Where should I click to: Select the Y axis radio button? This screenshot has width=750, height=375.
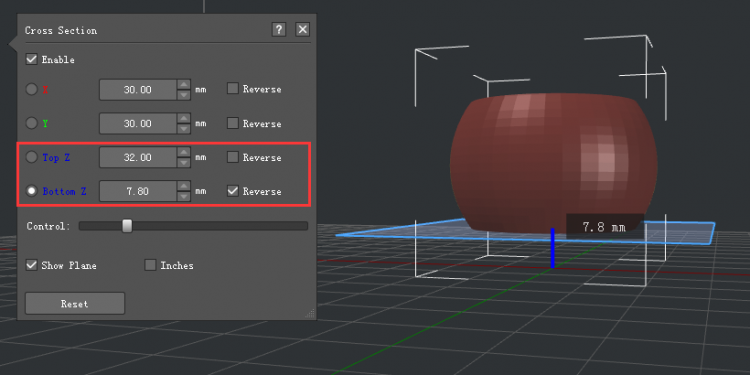(x=32, y=123)
